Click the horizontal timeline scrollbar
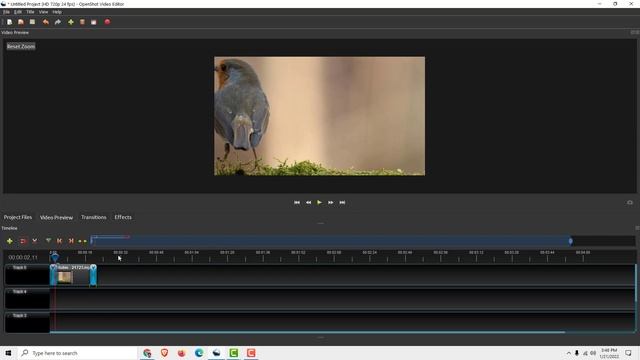The image size is (640, 360). coord(307,332)
